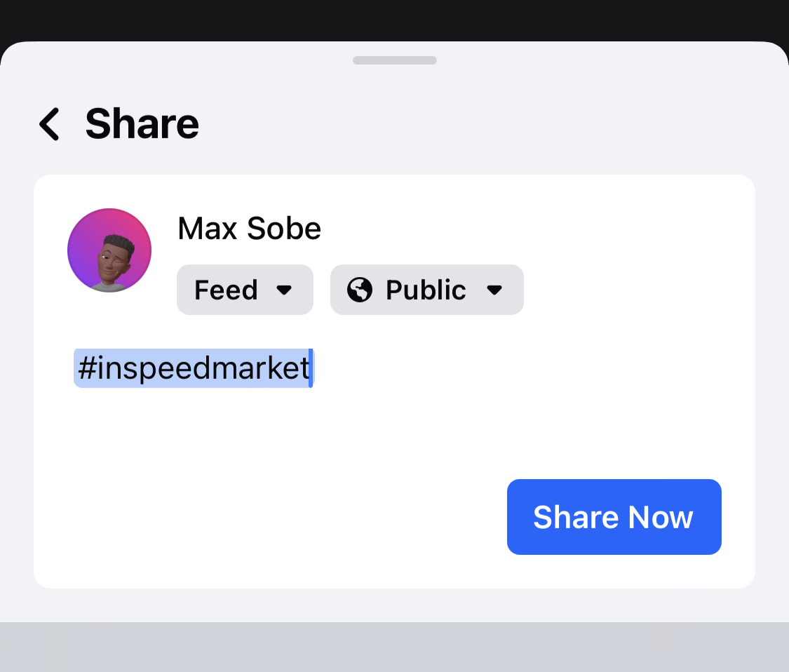The height and width of the screenshot is (672, 789).
Task: Click the Share heading title
Action: (x=142, y=124)
